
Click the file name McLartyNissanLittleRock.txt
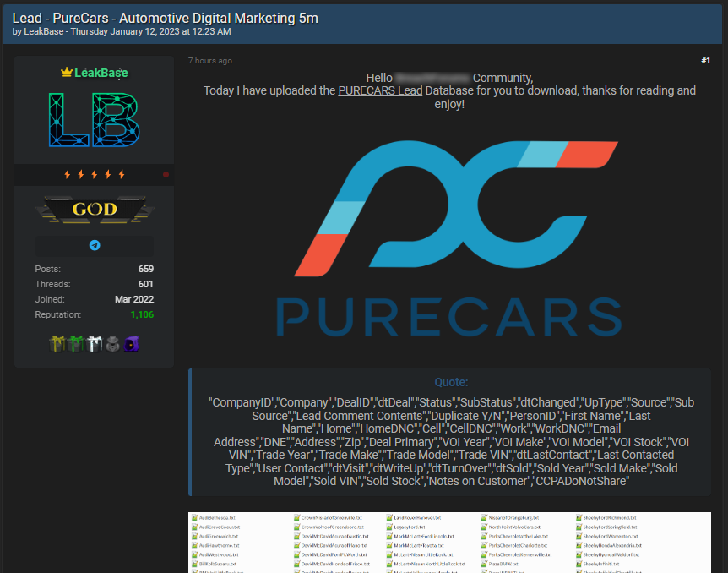[423, 554]
